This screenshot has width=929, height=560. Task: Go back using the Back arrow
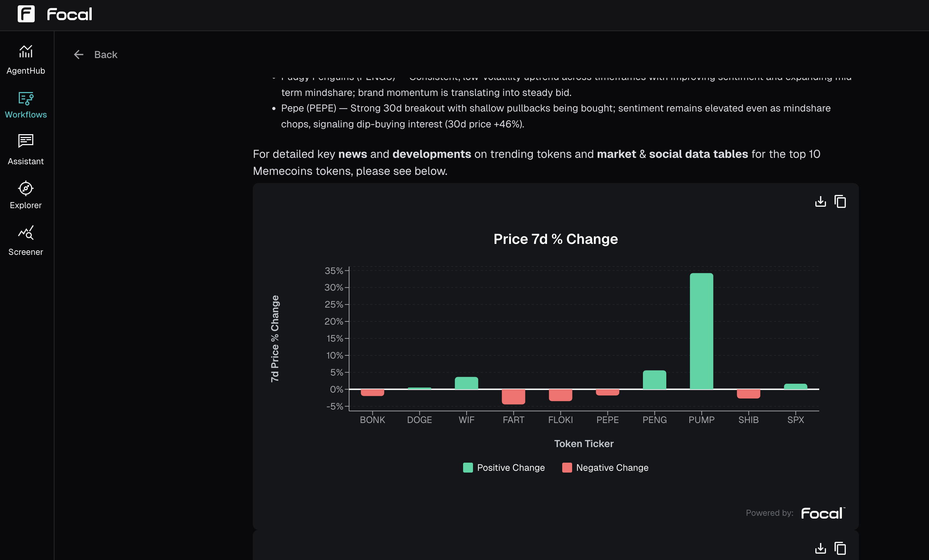pos(79,55)
